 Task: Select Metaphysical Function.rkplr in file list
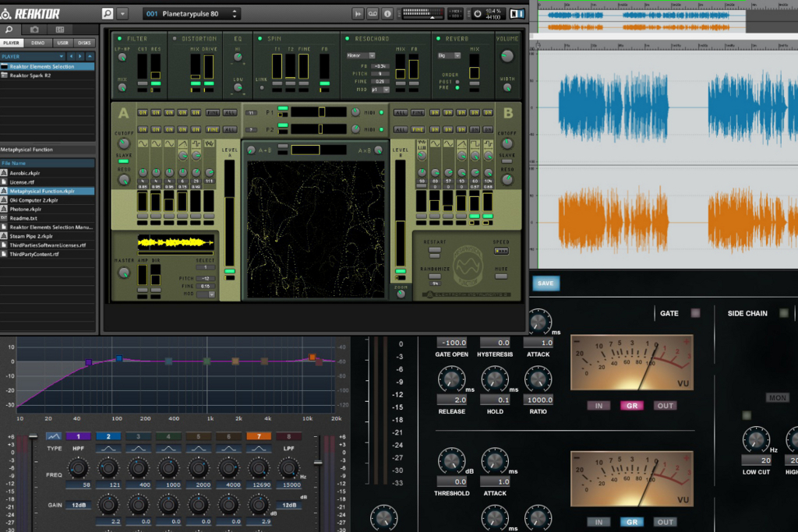click(48, 191)
